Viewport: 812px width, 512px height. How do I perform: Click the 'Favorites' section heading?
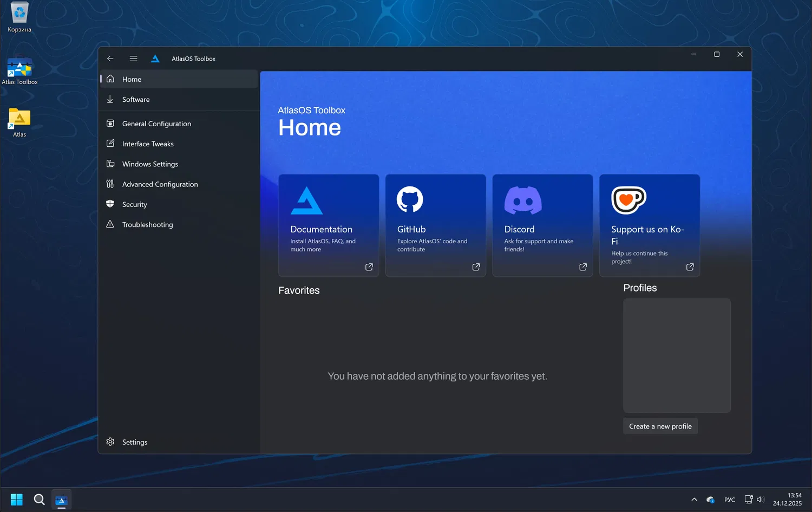[299, 290]
